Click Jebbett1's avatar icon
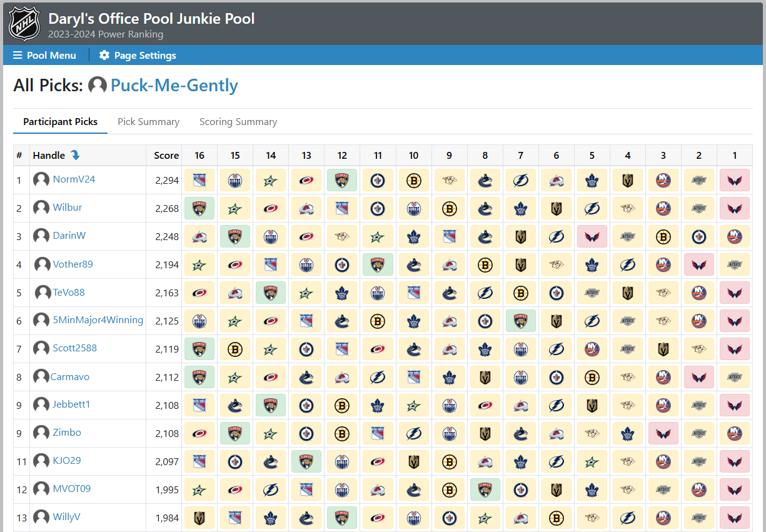This screenshot has height=532, width=766. point(41,405)
